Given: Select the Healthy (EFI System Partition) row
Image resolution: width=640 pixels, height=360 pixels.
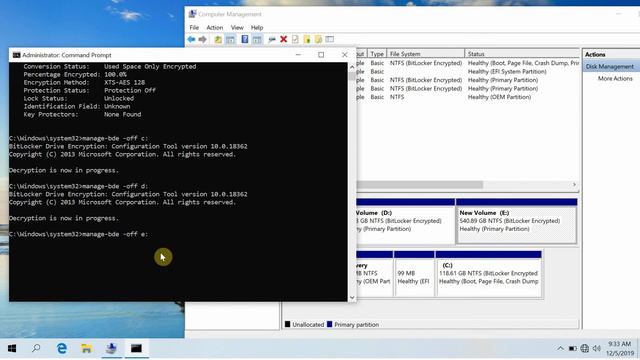Looking at the screenshot, I should click(467, 71).
